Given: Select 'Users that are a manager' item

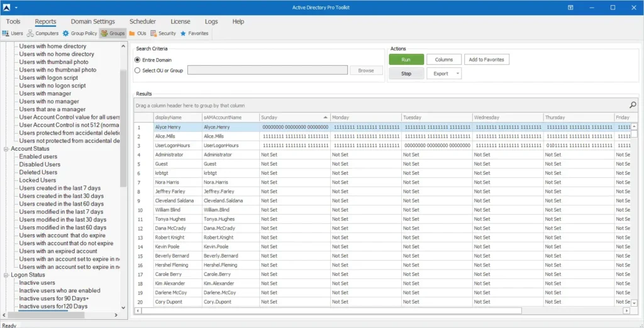Looking at the screenshot, I should coord(52,109).
